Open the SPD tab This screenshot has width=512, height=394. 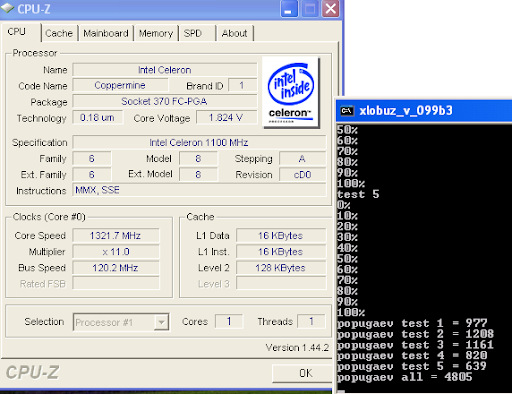point(197,33)
